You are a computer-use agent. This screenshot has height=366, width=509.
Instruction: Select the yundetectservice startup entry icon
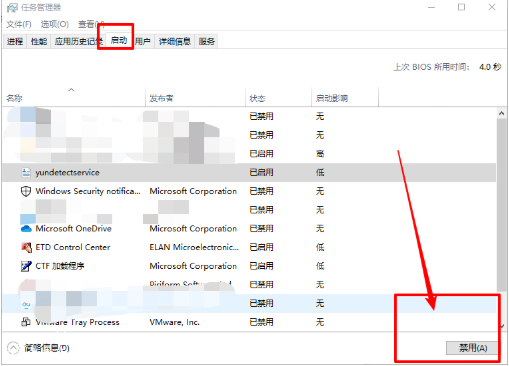click(x=26, y=172)
